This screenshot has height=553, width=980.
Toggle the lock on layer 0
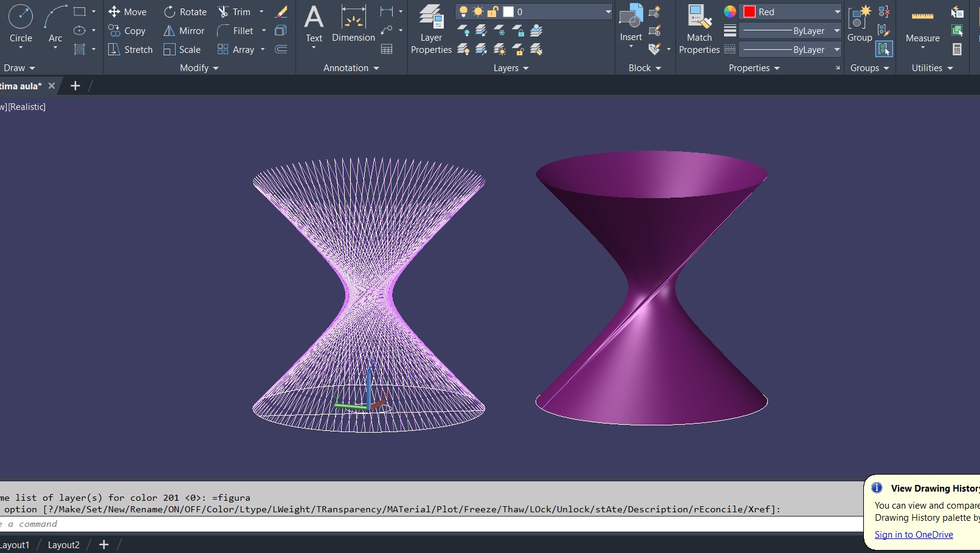pos(492,12)
